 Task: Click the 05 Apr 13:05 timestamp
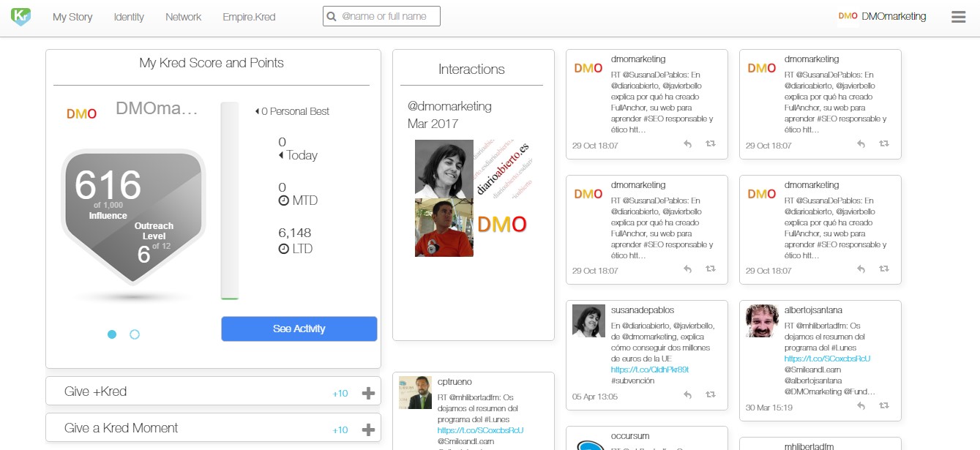(595, 397)
